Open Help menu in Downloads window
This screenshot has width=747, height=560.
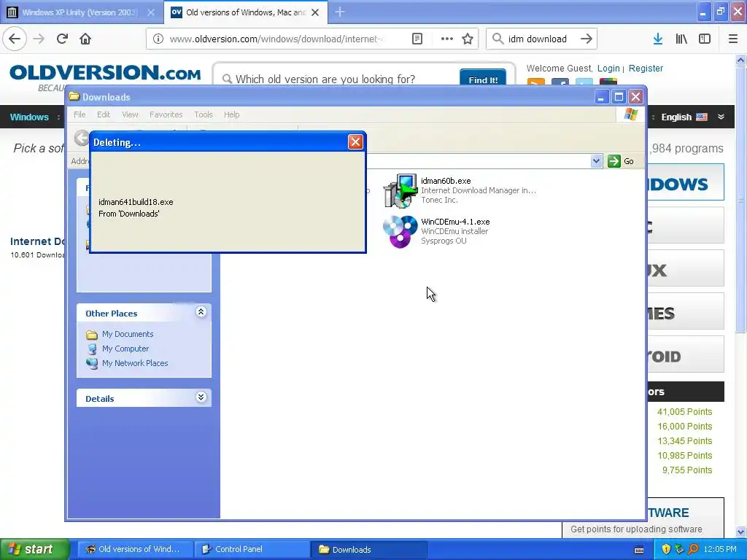231,114
